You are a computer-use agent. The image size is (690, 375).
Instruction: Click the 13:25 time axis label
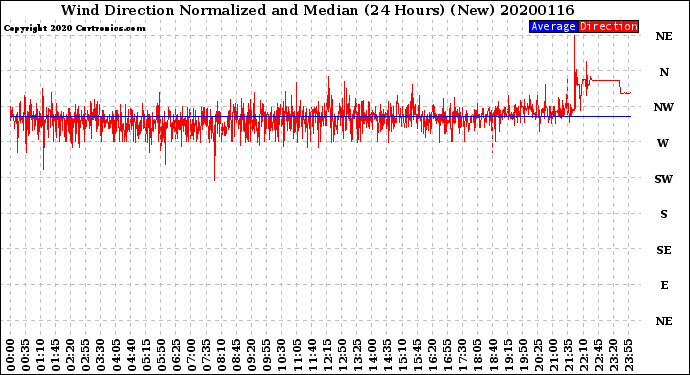coord(357,355)
